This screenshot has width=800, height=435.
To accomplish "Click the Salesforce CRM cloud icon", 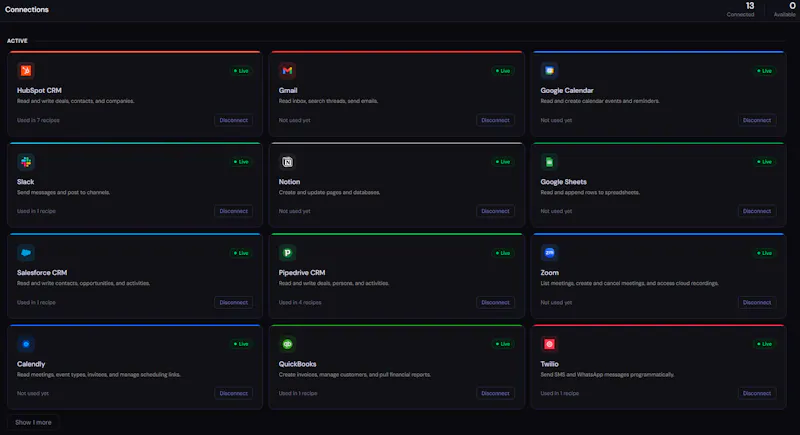I will 26,252.
